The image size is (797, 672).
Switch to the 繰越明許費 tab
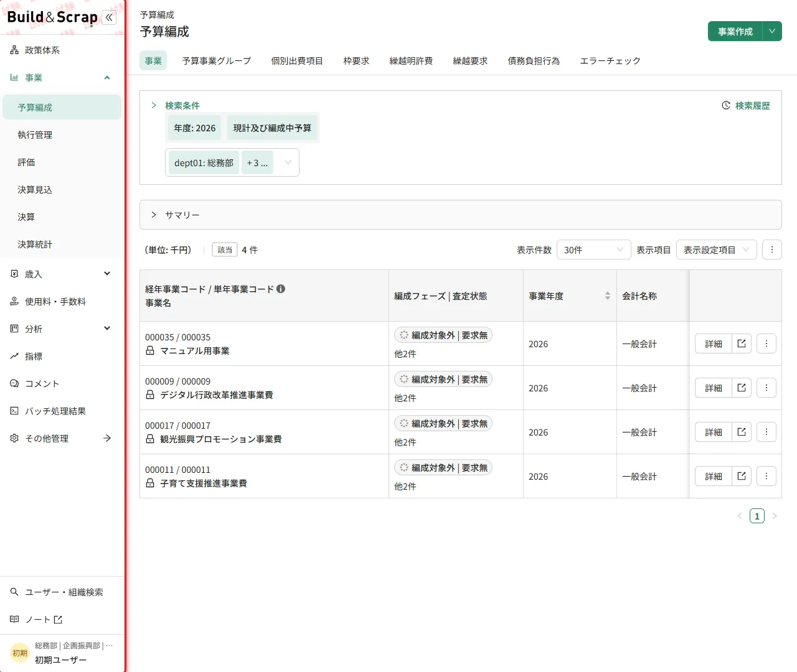[x=411, y=60]
